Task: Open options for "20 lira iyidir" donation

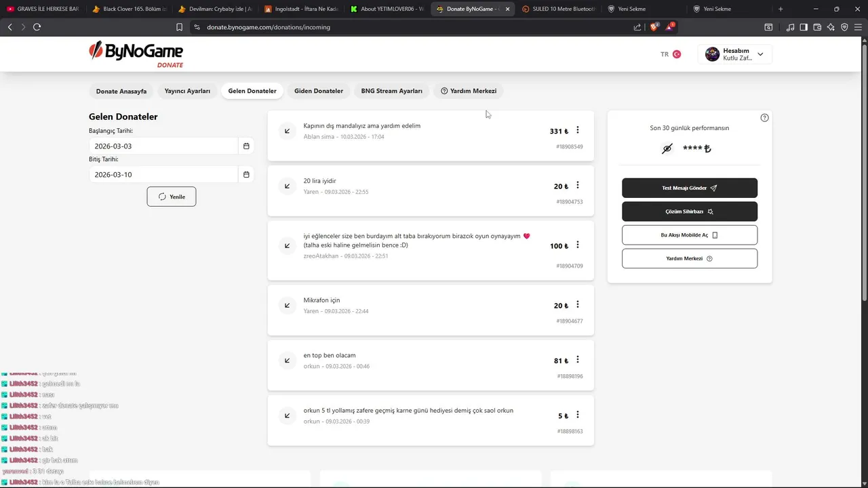Action: [578, 186]
